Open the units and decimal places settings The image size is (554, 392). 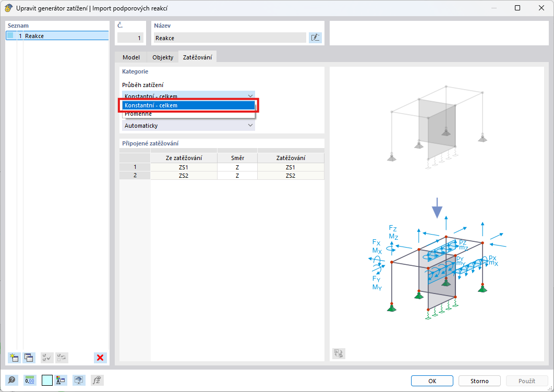(30, 381)
